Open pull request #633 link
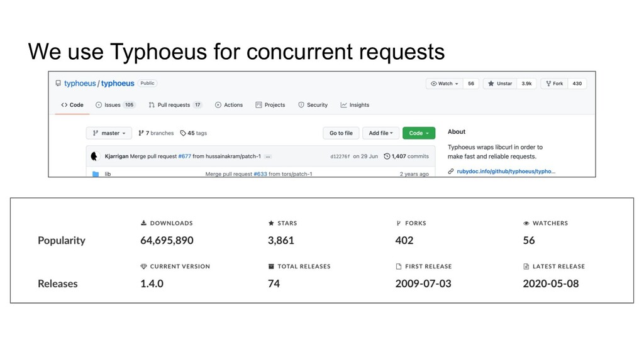The width and height of the screenshot is (644, 362). [x=260, y=174]
